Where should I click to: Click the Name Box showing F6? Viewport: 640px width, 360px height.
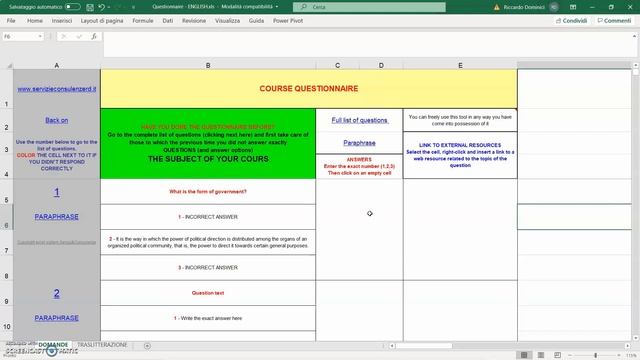pyautogui.click(x=20, y=36)
